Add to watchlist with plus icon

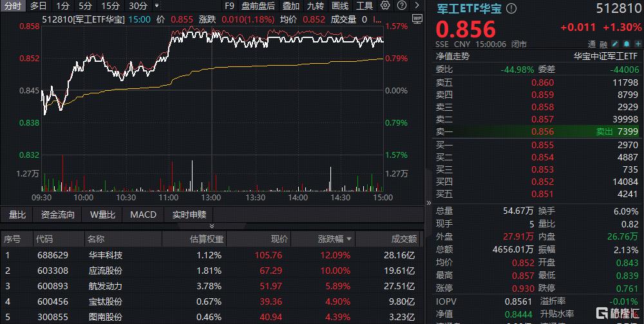coord(638,44)
